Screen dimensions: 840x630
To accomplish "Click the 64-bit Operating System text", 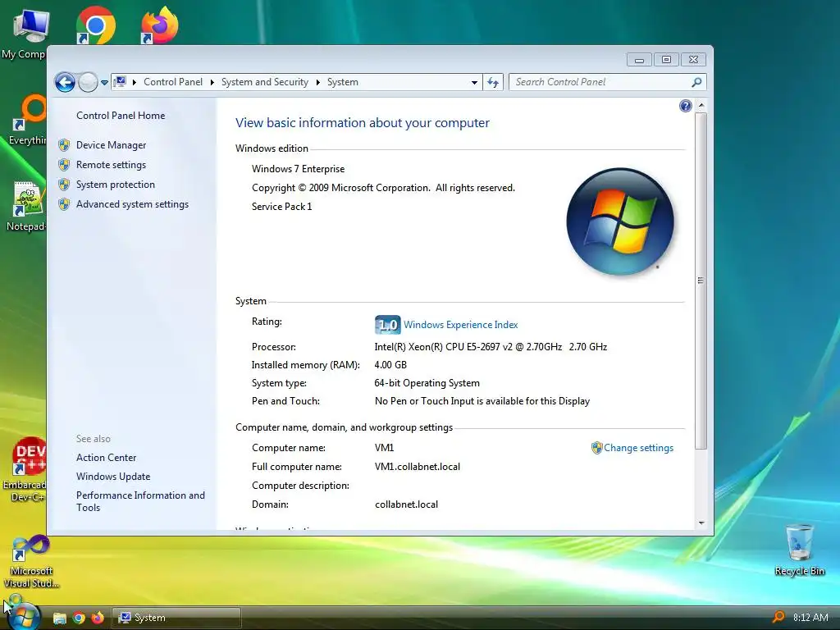I will coord(427,383).
